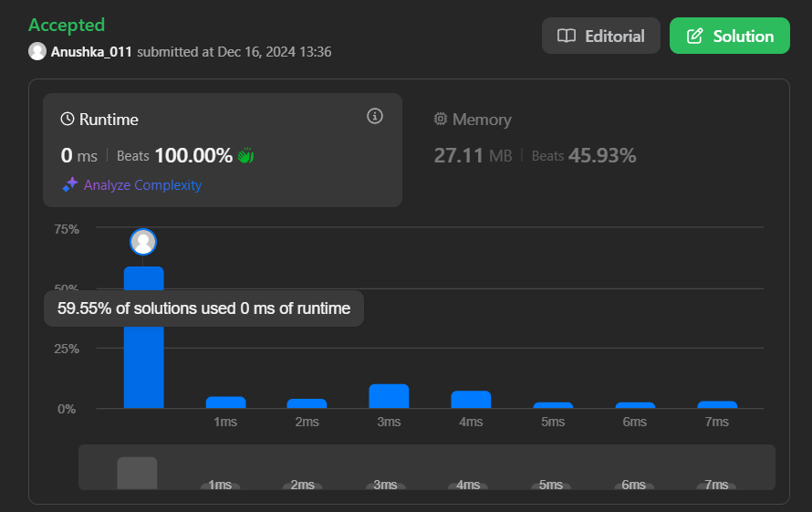Viewport: 812px width, 512px height.
Task: Click the 4ms bar in the chart
Action: [471, 400]
